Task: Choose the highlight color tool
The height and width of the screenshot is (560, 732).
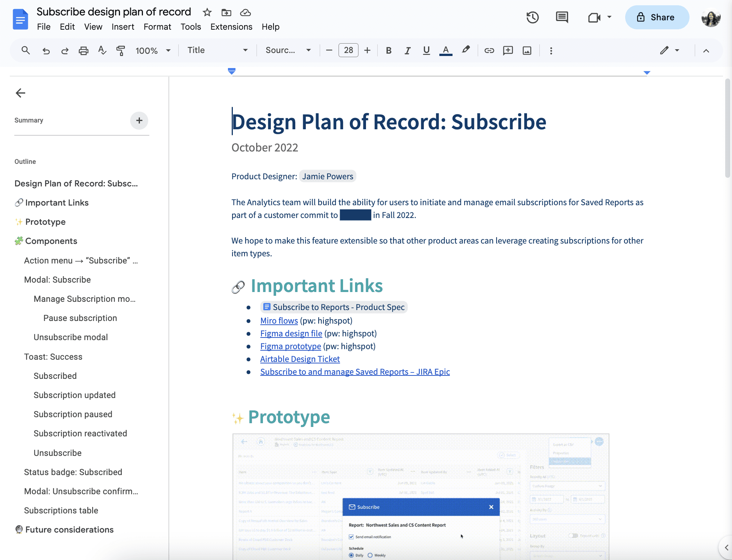Action: click(x=466, y=50)
